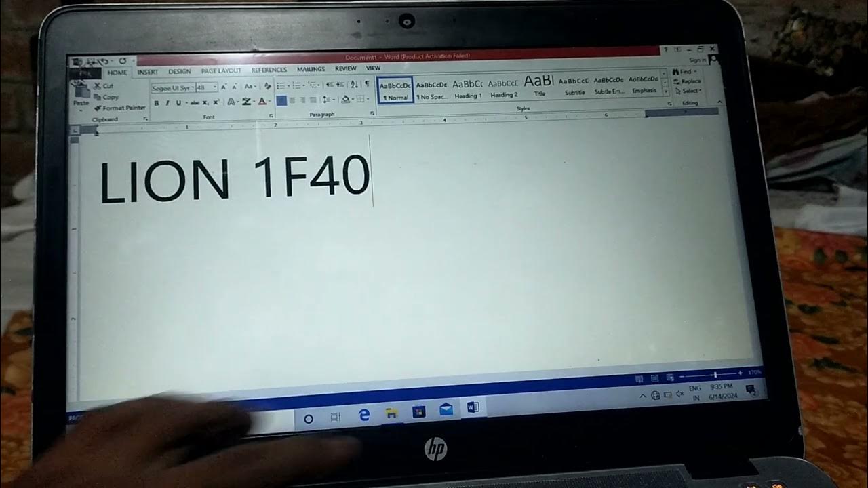Toggle Bold formatting in Font group

(157, 103)
